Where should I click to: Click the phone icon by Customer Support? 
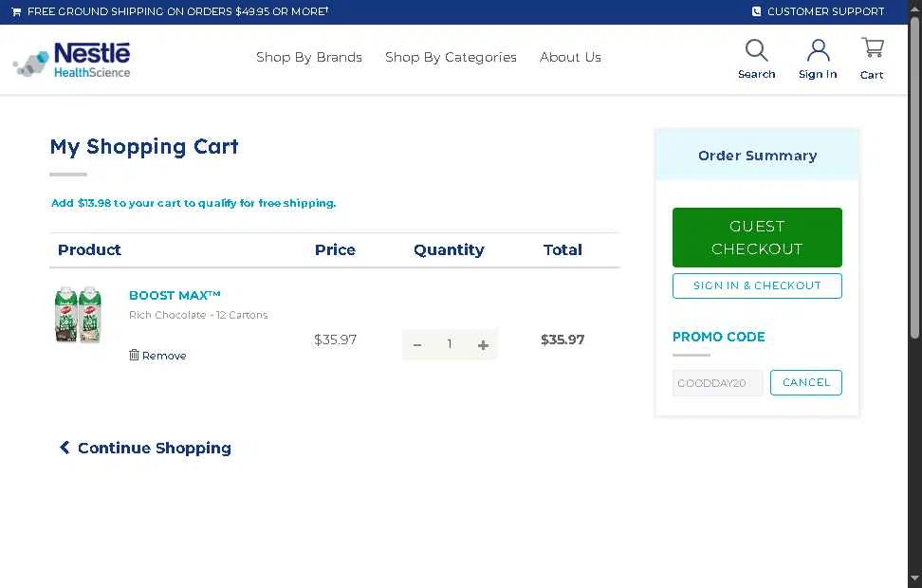[756, 11]
